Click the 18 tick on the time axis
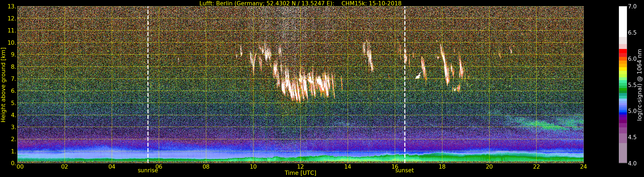This screenshot has height=177, width=644. [x=442, y=167]
